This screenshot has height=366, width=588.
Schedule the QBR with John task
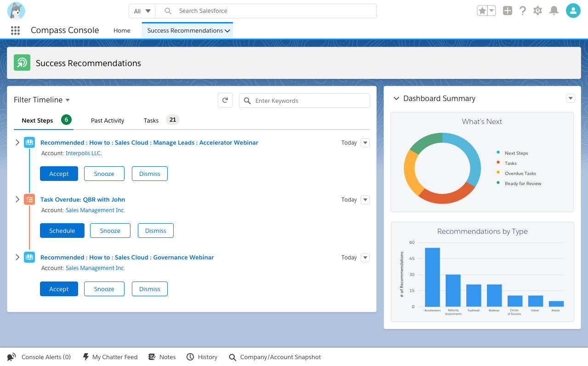(62, 231)
